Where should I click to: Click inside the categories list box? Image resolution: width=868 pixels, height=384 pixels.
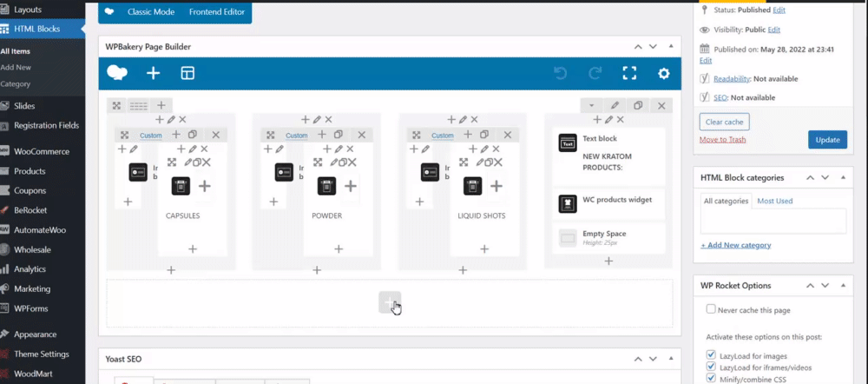pyautogui.click(x=773, y=221)
